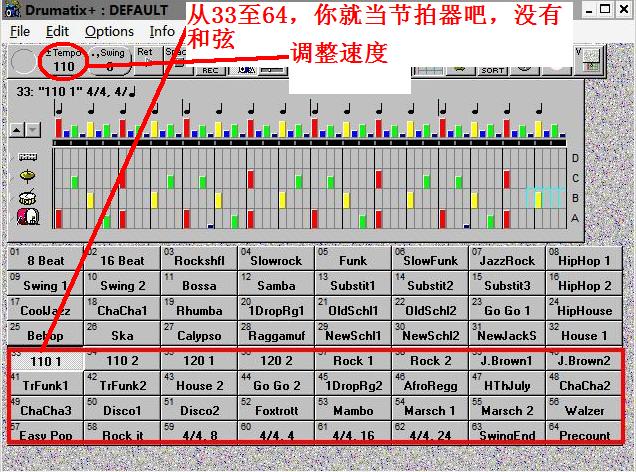Choose the Bossa pattern
Viewport: 636px width, 472px height.
tap(199, 283)
